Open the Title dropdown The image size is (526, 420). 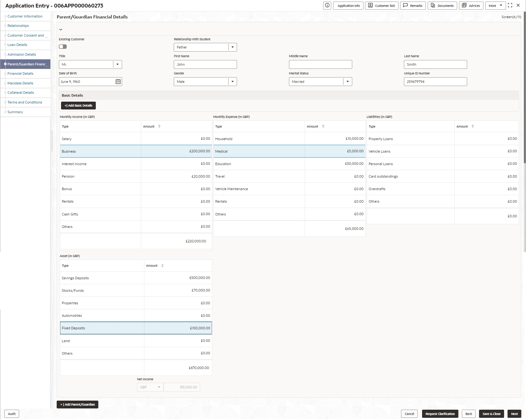117,64
